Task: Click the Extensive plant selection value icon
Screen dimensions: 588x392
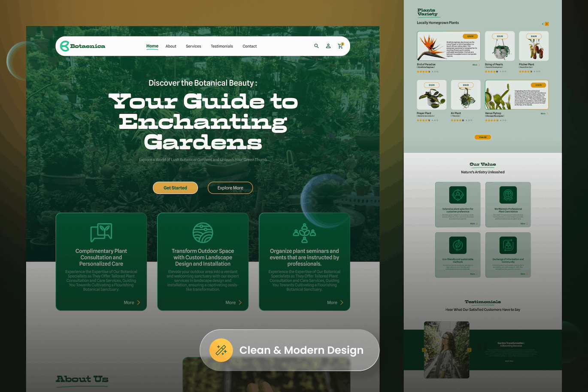Action: coord(458,195)
